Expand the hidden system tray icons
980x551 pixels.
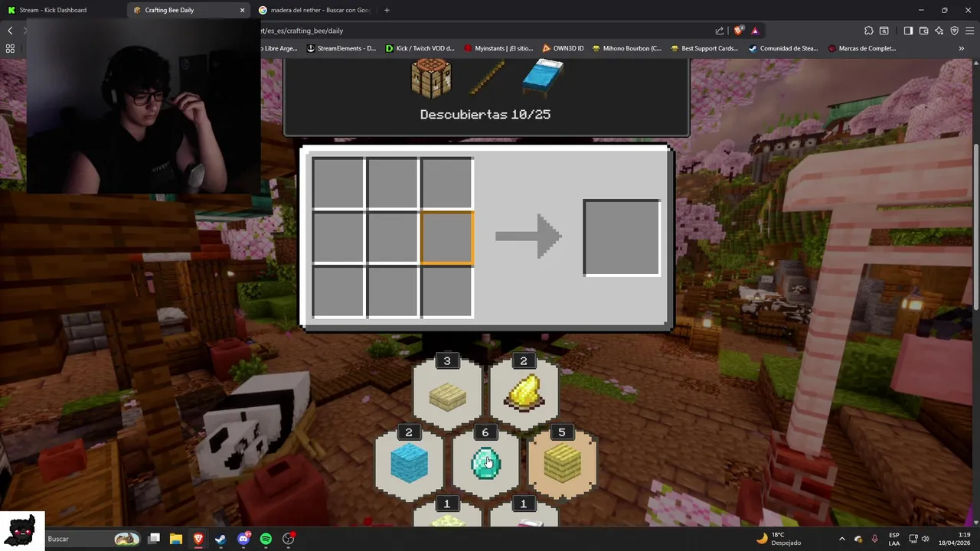(x=842, y=539)
